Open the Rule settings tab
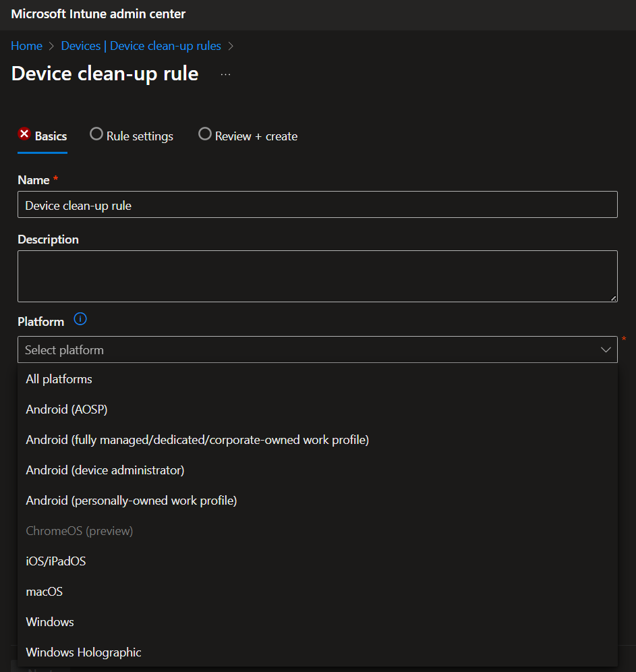 point(132,136)
